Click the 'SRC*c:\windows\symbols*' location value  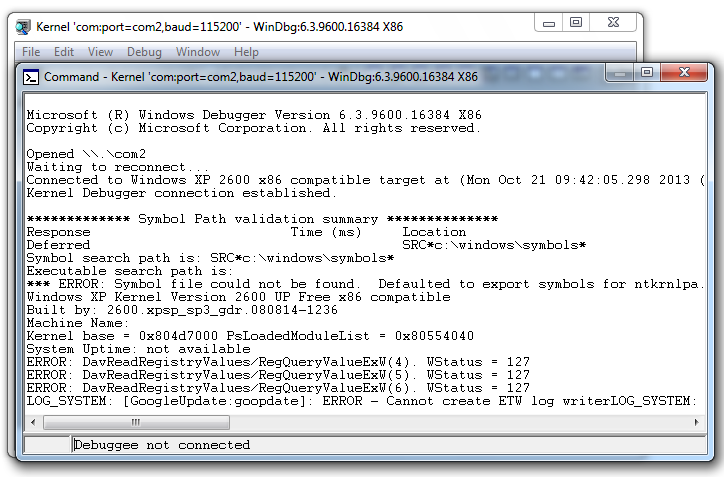(x=494, y=245)
